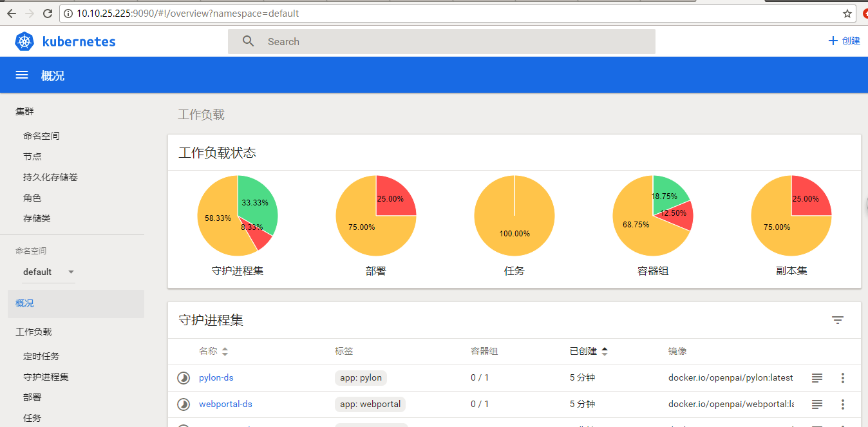Open the filter icon on 守护进程集 card
The image size is (868, 427).
837,320
